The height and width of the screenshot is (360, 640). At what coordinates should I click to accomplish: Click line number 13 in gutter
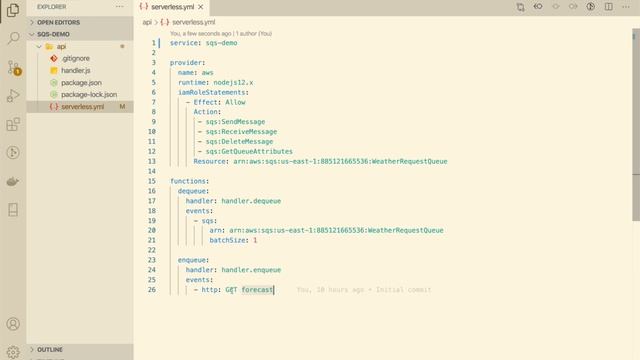151,161
